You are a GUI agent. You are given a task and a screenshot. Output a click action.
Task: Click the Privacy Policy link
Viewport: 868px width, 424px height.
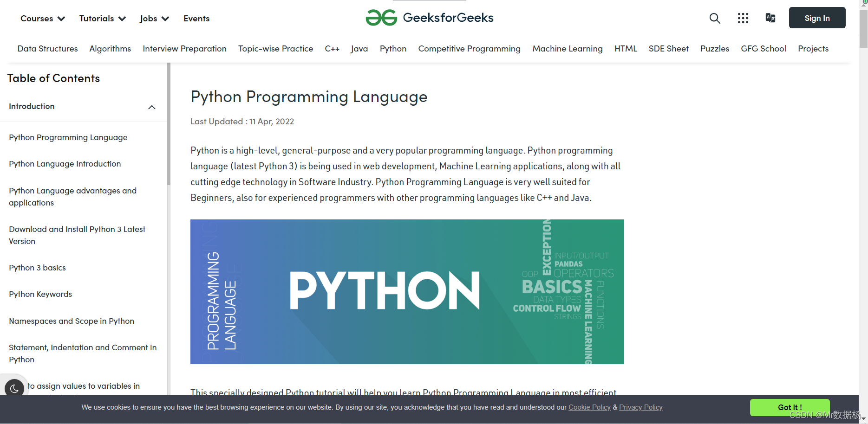[641, 407]
